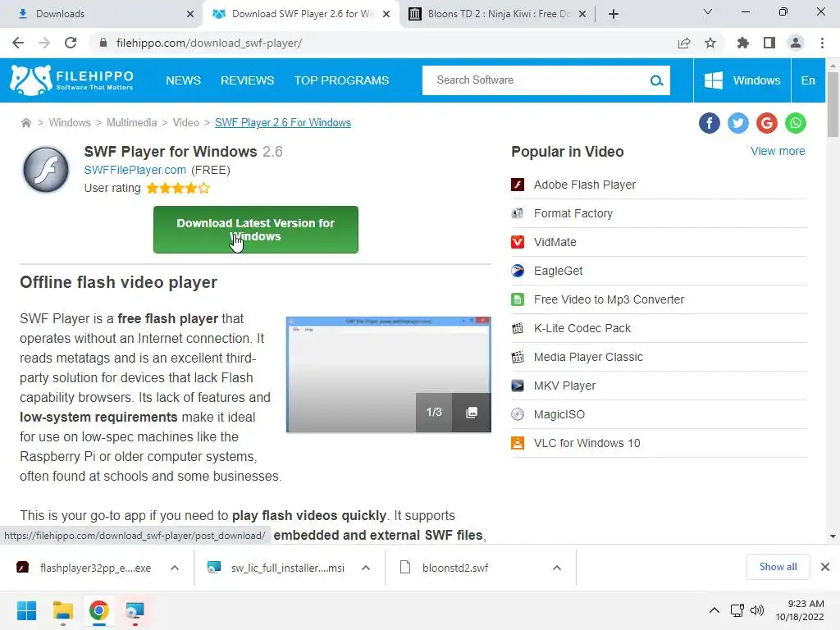
Task: Open the MagicISO link
Action: pos(559,414)
